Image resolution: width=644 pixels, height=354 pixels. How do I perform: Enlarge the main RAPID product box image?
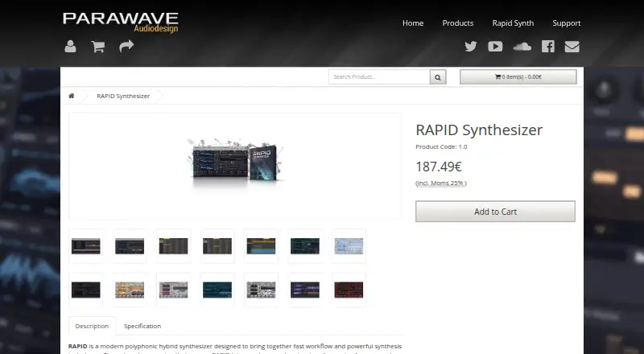pos(235,167)
